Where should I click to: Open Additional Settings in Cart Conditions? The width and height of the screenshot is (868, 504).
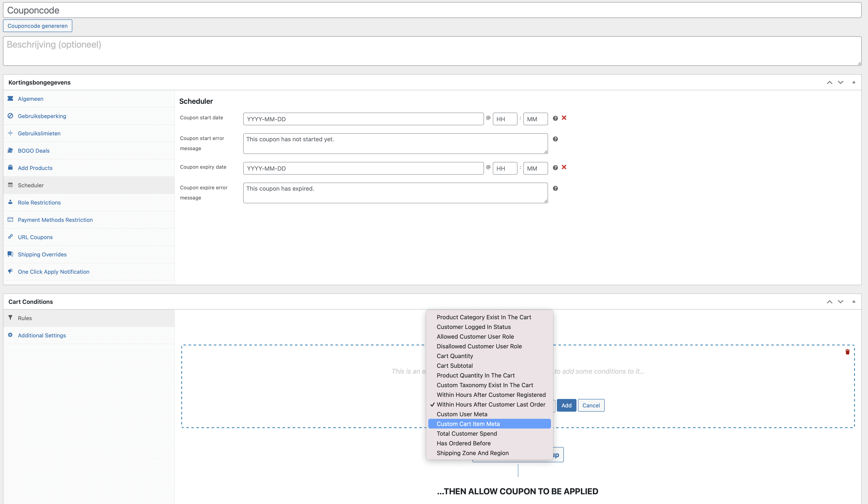[42, 335]
